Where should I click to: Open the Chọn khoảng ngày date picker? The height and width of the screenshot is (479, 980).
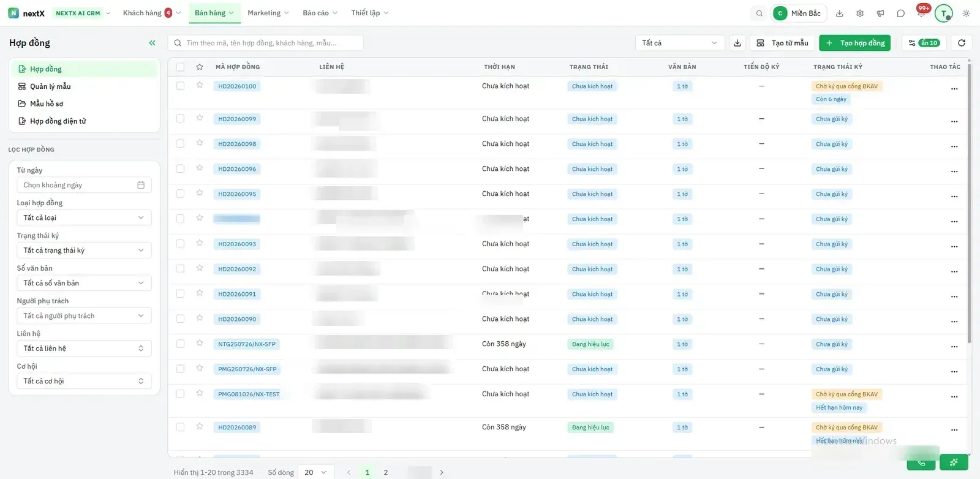[x=84, y=185]
